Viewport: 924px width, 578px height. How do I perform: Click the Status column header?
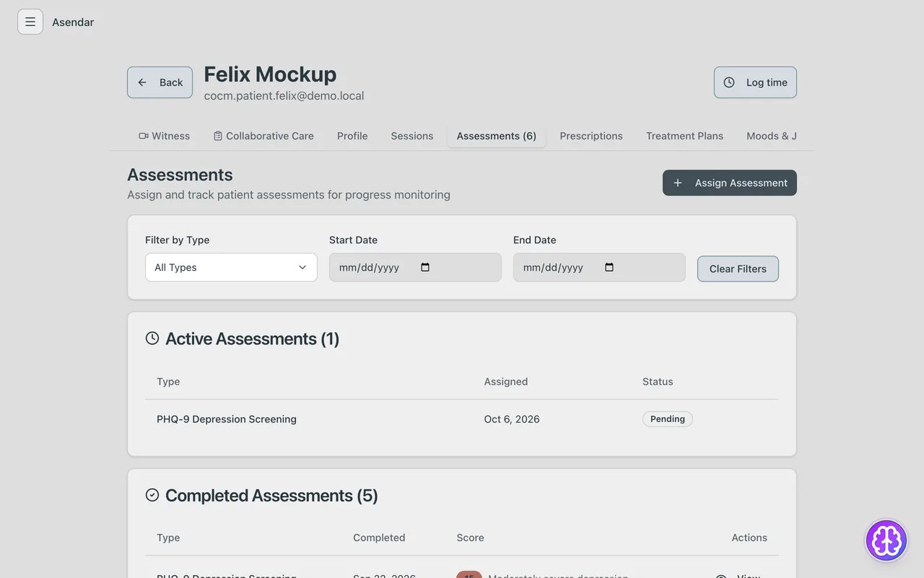point(658,381)
